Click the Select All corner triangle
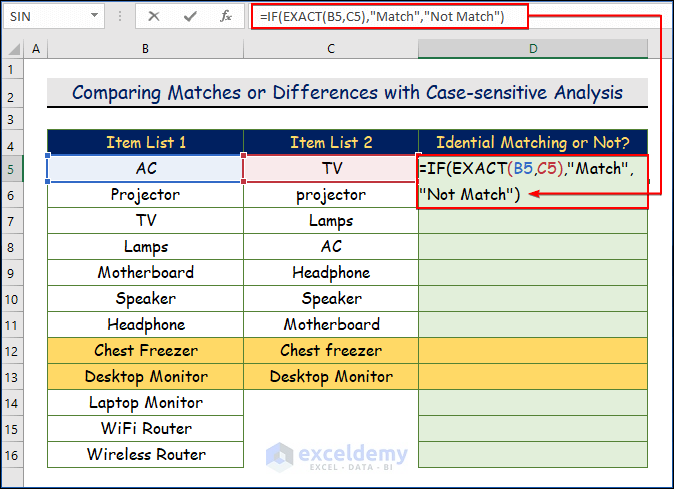This screenshot has height=489, width=674. pos(14,49)
